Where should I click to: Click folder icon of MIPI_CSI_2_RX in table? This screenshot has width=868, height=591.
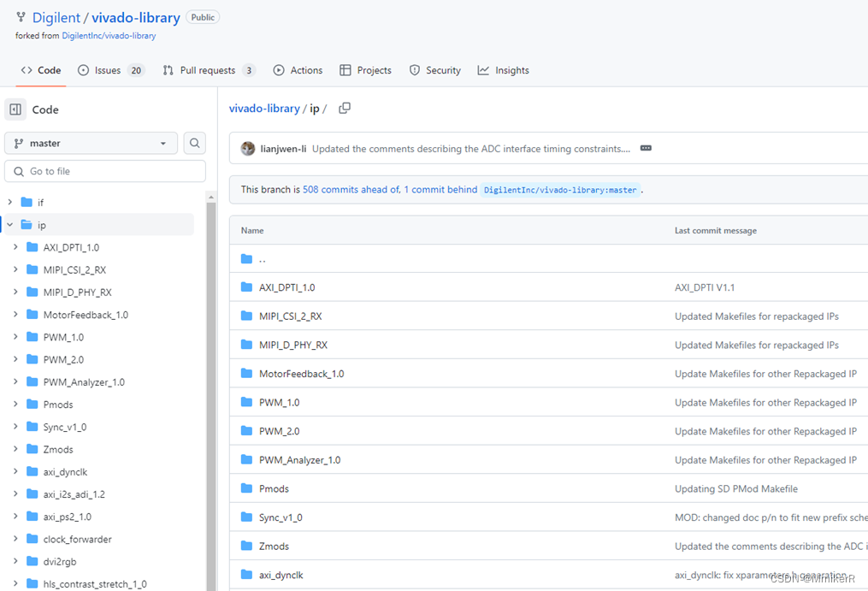(x=247, y=316)
